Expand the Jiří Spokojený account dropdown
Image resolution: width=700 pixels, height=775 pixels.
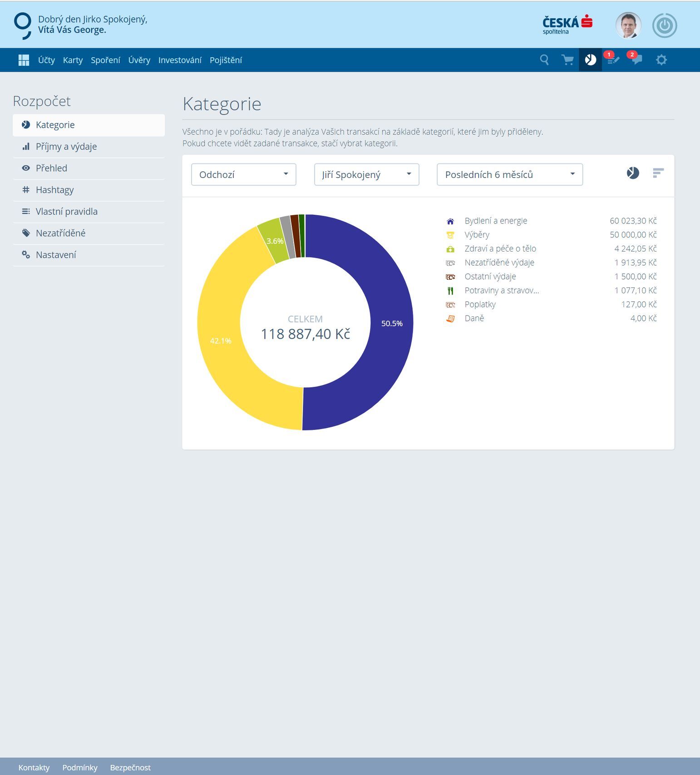pos(366,175)
